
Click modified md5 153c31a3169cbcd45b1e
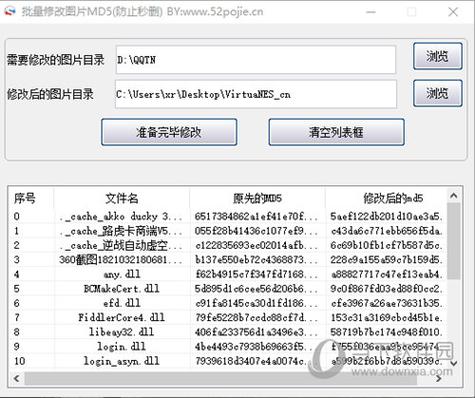386,317
